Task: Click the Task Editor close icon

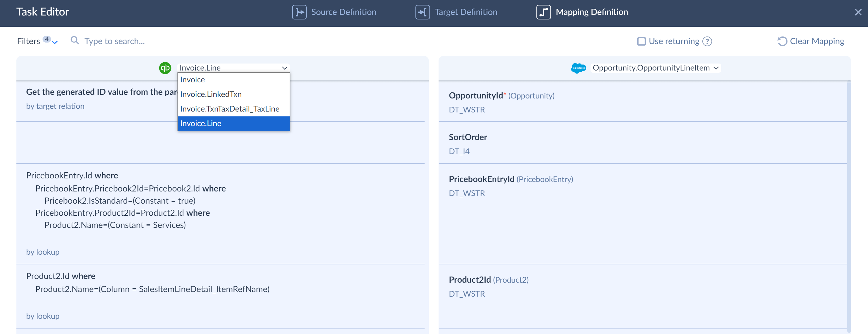Action: (858, 12)
